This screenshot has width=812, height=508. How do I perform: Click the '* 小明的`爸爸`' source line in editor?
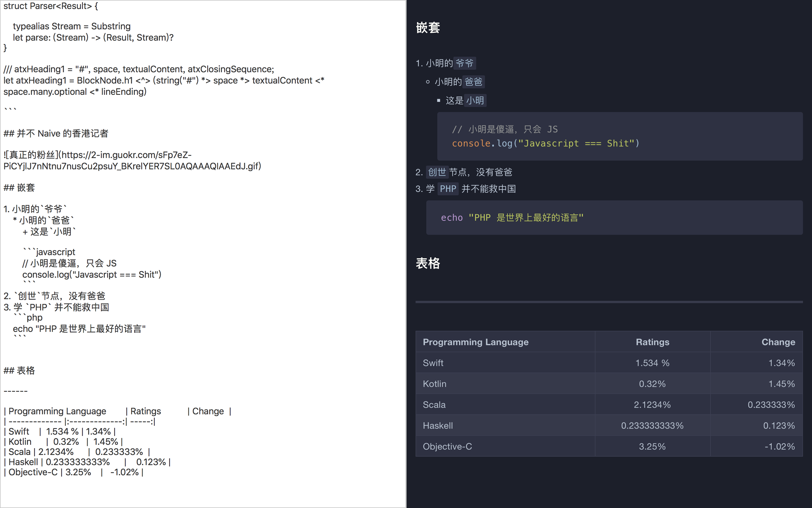click(43, 220)
